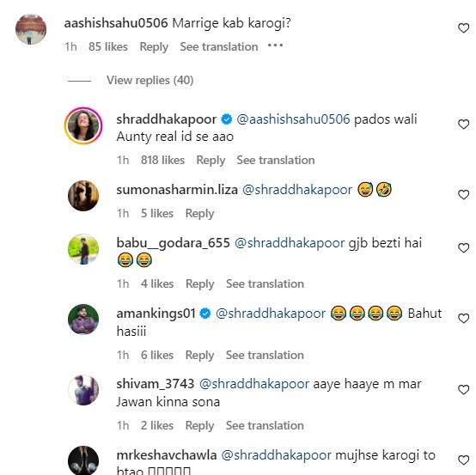The image size is (476, 475).
Task: Open shivam_3743 username link
Action: (156, 384)
